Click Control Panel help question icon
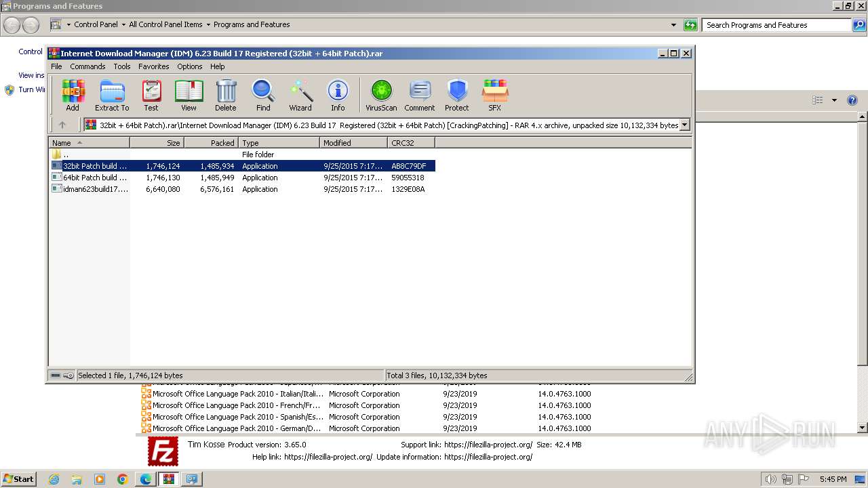Viewport: 868px width, 488px height. tap(852, 100)
